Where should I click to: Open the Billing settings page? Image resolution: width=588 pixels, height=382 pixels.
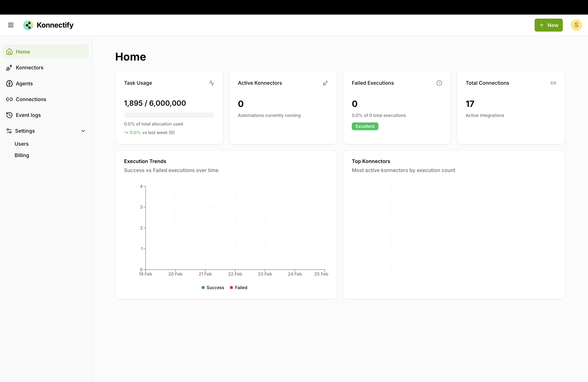tap(22, 155)
